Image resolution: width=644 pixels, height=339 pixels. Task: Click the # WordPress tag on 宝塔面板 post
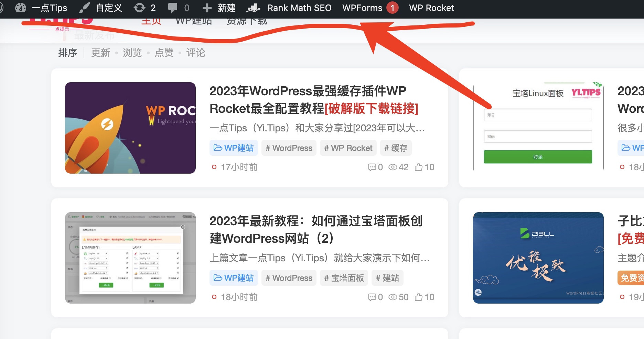tap(289, 278)
